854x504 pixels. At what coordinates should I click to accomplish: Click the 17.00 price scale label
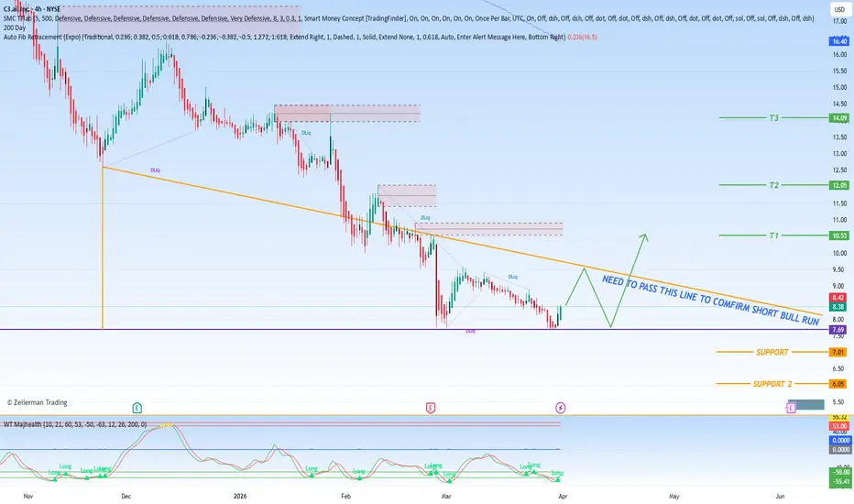coord(839,21)
